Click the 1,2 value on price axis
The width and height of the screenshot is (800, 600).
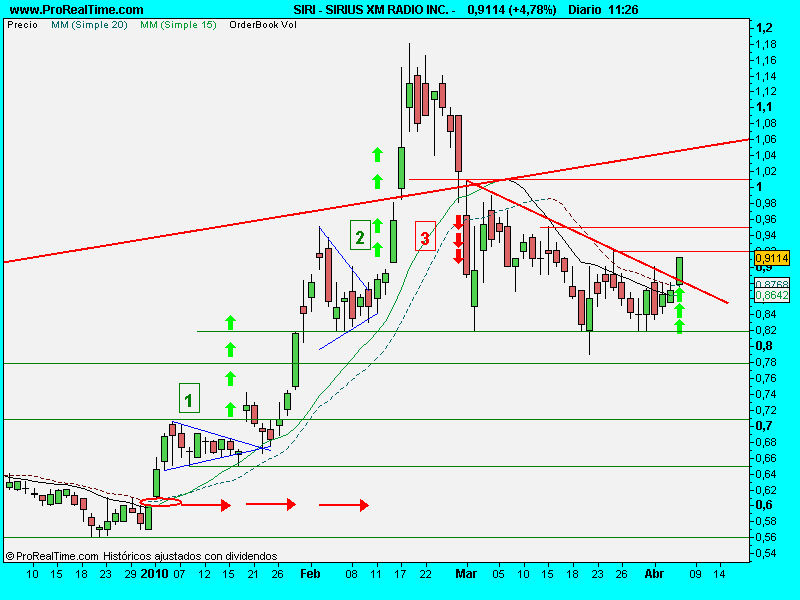point(764,28)
